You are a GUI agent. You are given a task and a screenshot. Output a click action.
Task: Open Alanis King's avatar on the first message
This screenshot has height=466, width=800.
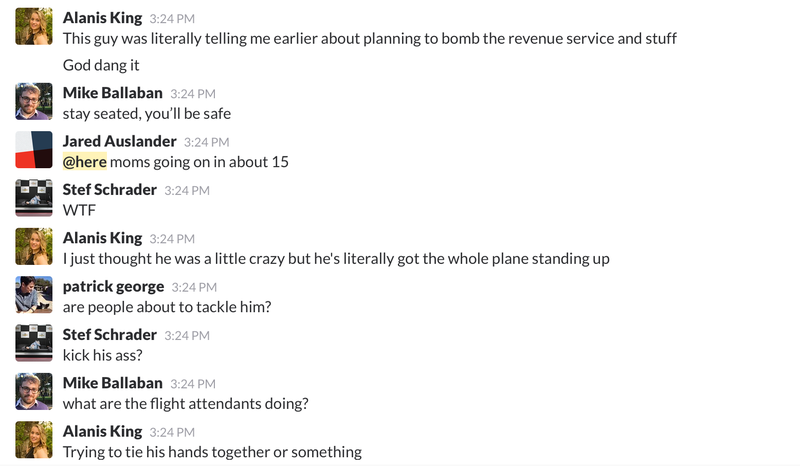[x=34, y=27]
